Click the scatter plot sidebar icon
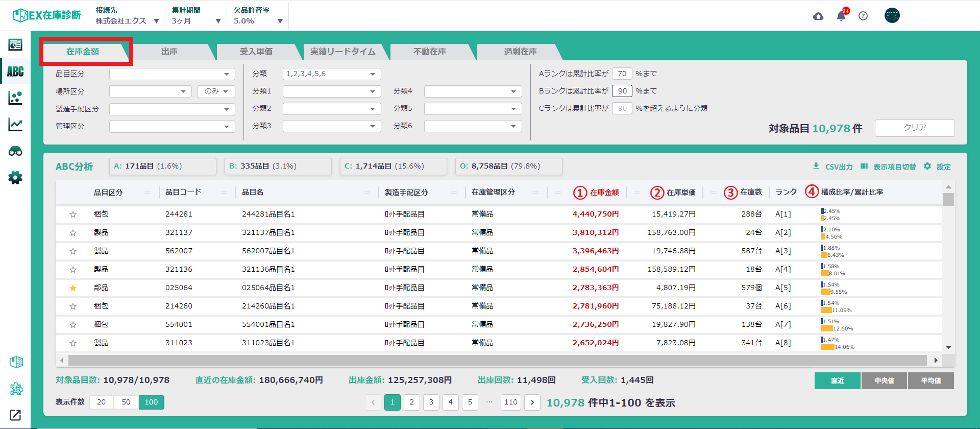Screen dimensions: 980x429 [x=15, y=98]
